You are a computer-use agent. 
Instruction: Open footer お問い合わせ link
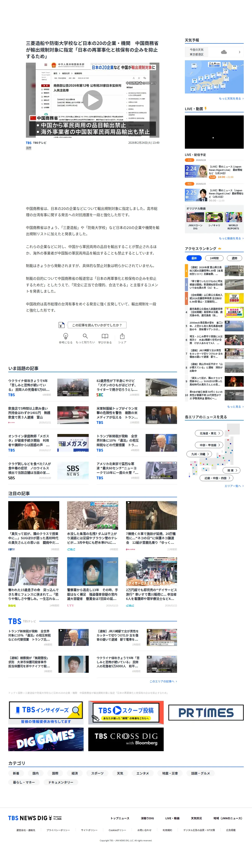coord(144,830)
